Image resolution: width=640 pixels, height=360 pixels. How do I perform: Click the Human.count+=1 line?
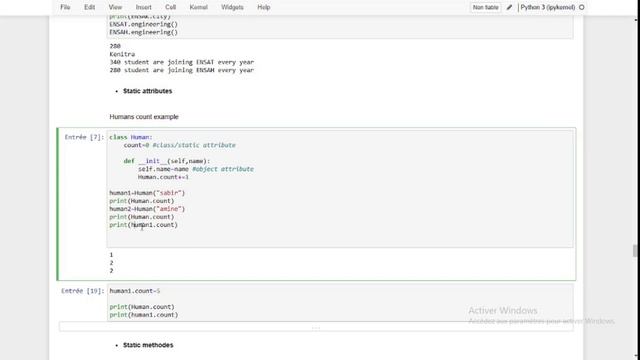tap(163, 177)
